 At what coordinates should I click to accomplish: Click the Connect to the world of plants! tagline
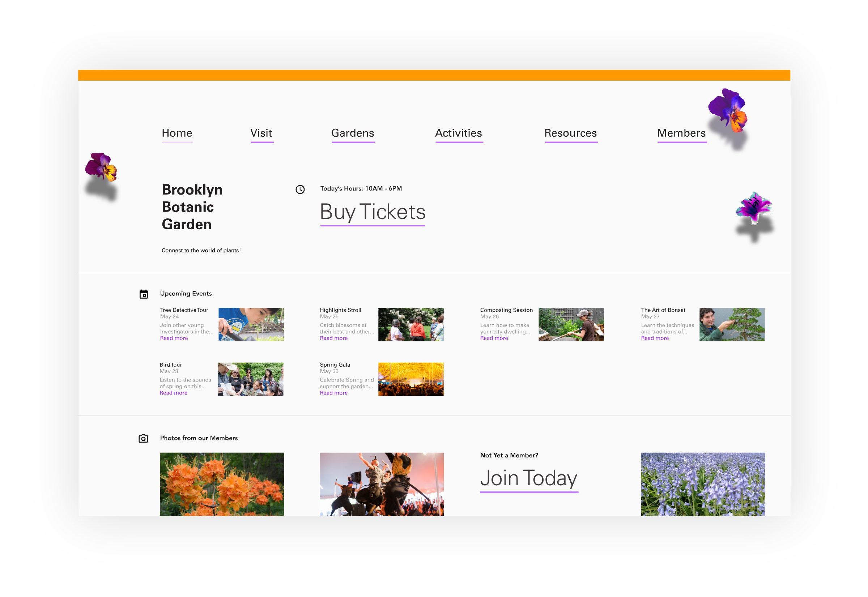click(x=201, y=251)
